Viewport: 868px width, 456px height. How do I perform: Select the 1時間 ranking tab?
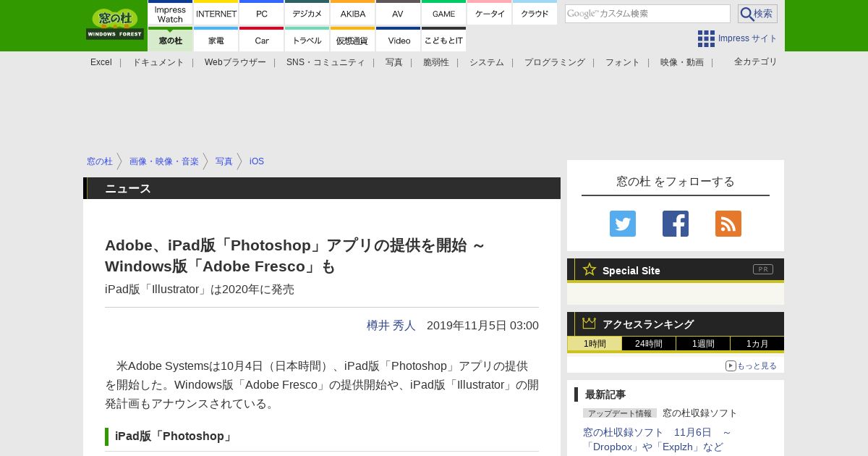(x=595, y=344)
